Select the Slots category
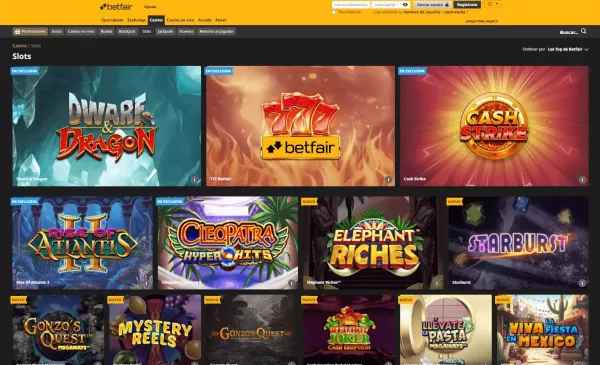 pos(147,32)
